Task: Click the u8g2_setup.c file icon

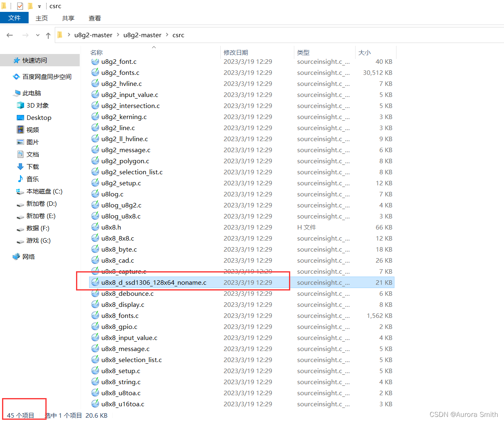Action: 95,183
